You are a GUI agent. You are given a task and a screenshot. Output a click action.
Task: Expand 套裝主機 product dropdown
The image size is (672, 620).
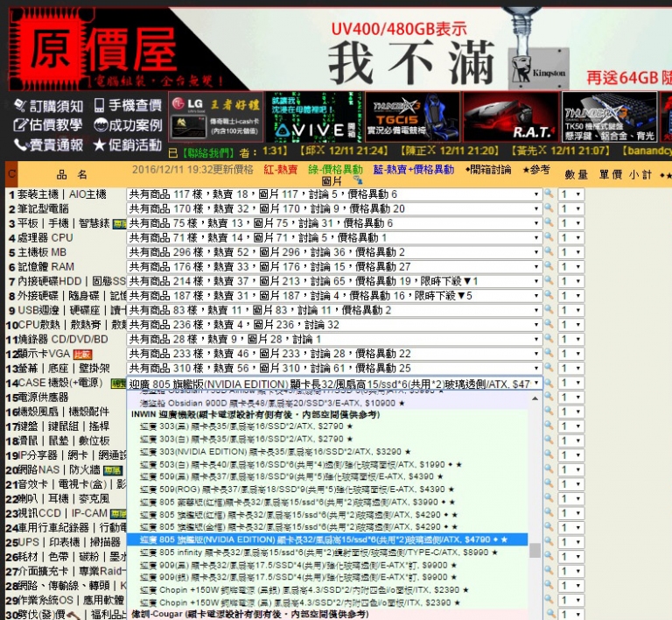pos(334,194)
